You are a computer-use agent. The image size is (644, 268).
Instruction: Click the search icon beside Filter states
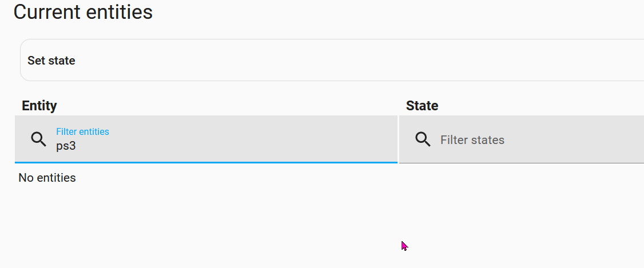click(423, 139)
